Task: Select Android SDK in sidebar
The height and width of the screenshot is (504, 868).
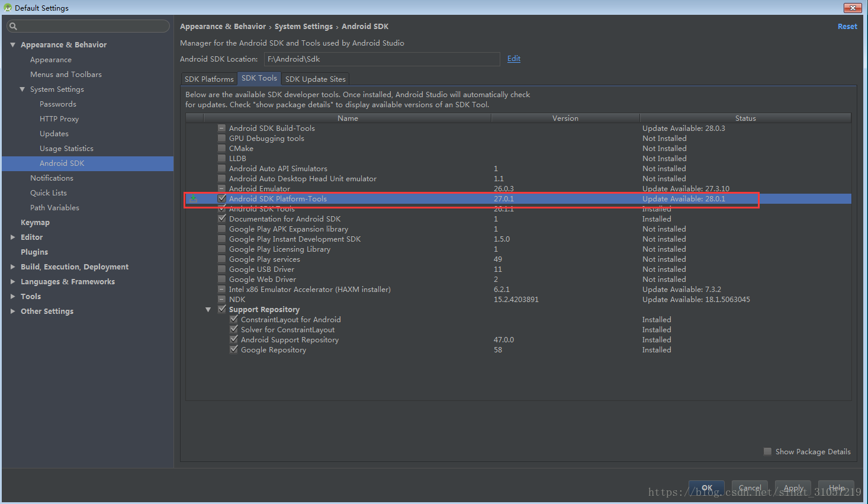Action: click(x=88, y=163)
